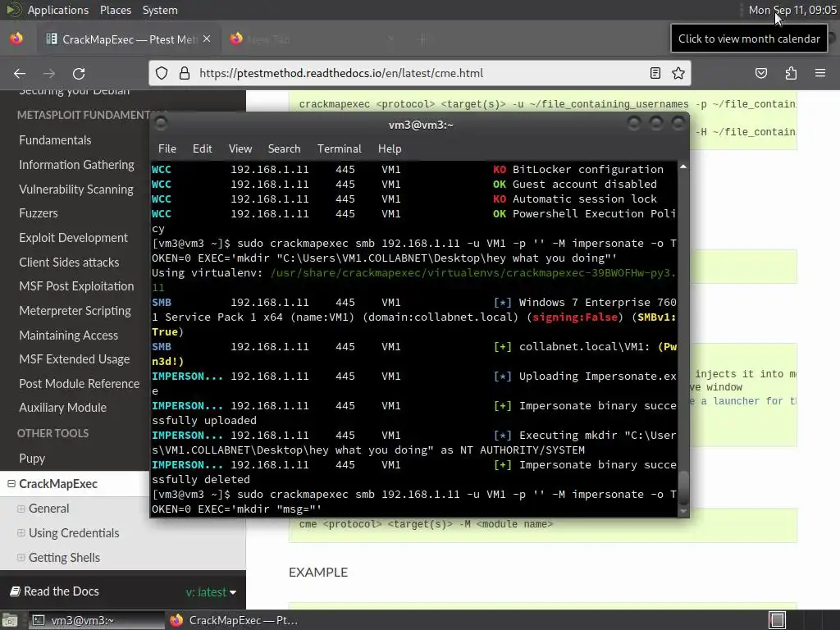Click the terminal scrollbar down arrow
This screenshot has width=840, height=630.
[683, 512]
